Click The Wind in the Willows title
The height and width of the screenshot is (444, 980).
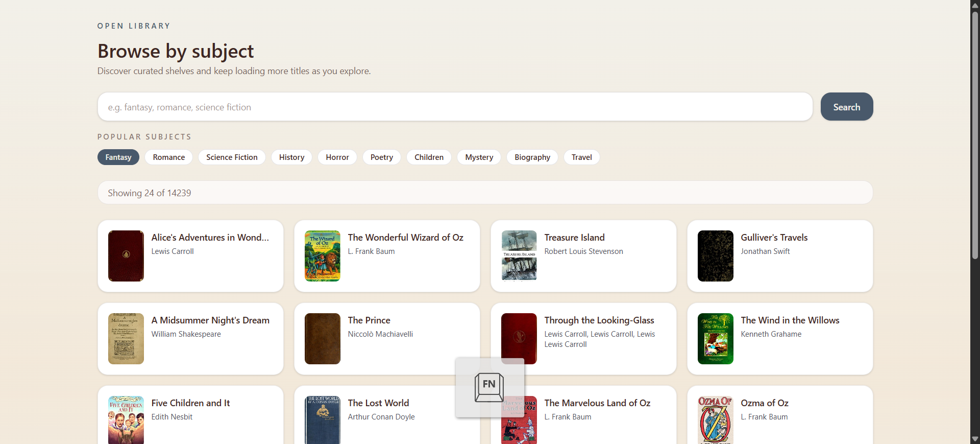pos(790,320)
